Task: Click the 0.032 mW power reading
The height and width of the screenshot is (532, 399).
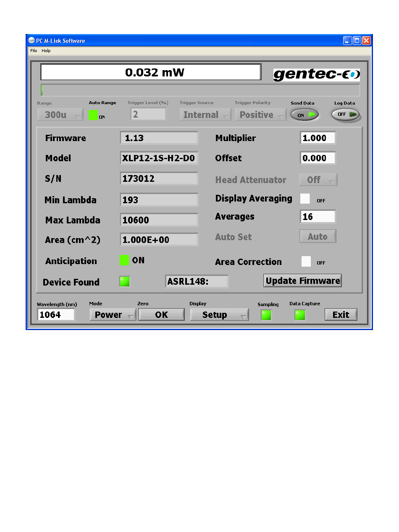Action: pyautogui.click(x=151, y=72)
